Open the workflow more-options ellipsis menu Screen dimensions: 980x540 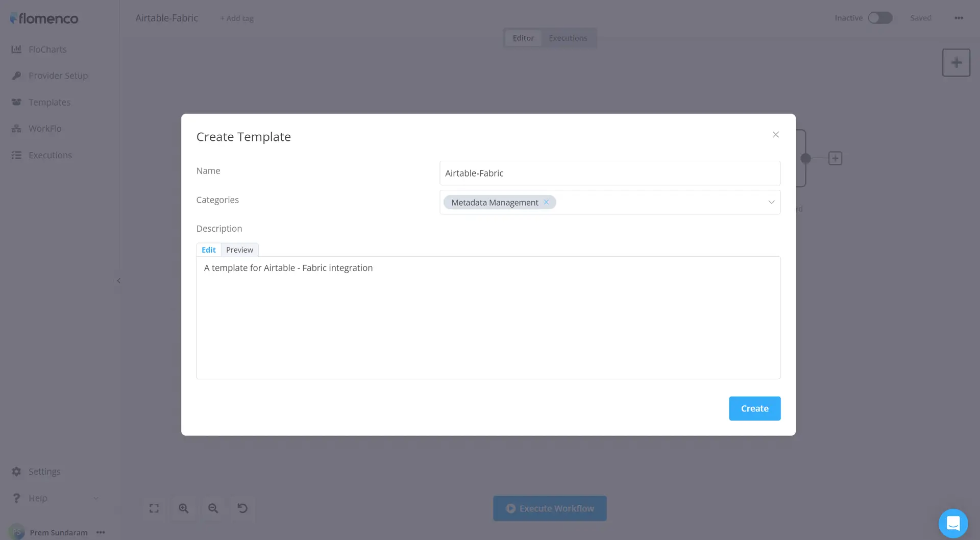[x=959, y=18]
